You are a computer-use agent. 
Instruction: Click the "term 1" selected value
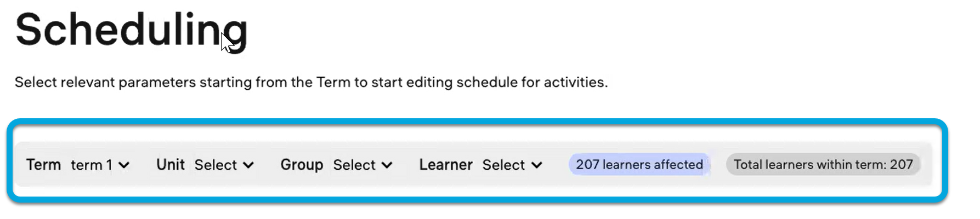pos(91,165)
